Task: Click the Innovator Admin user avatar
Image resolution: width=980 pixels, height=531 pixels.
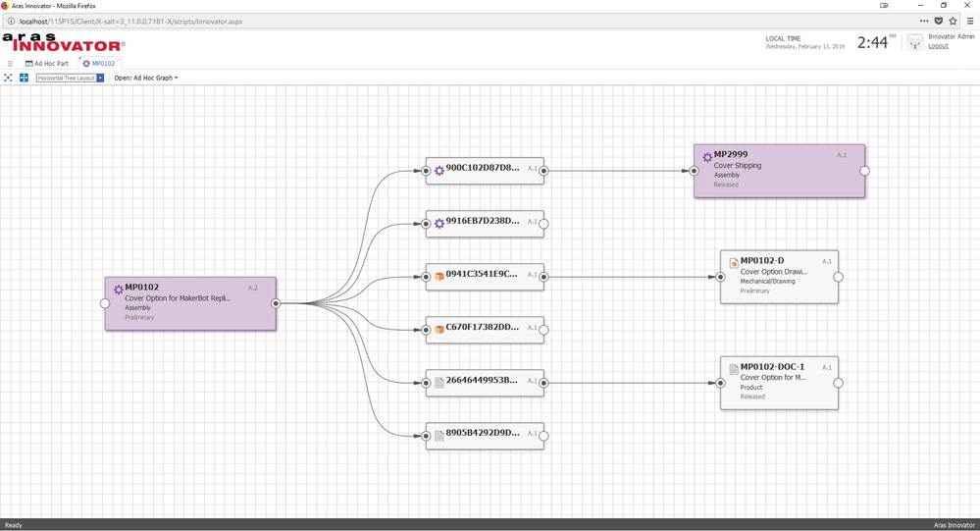Action: coord(914,41)
